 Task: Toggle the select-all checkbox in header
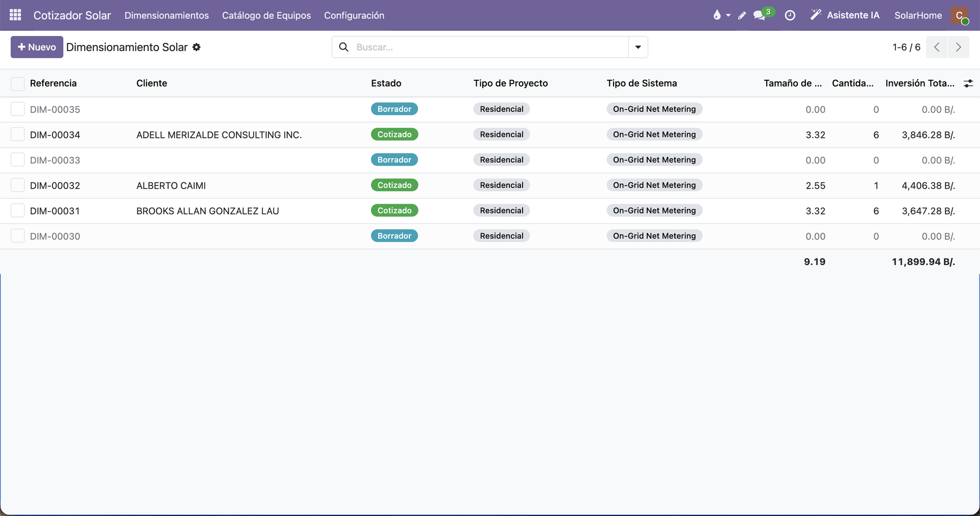click(17, 84)
